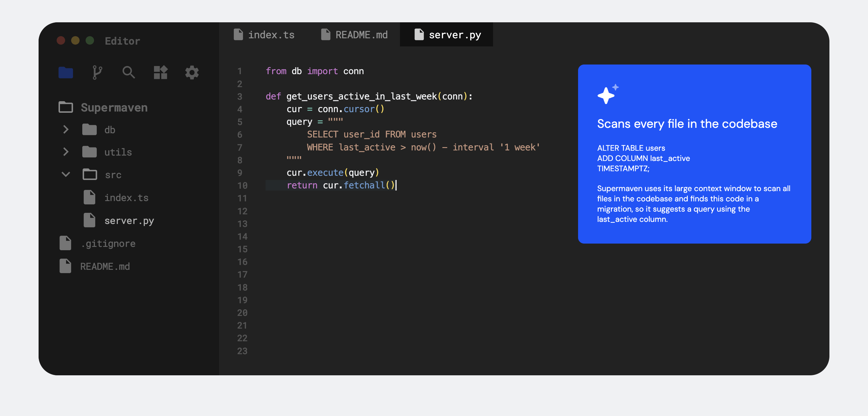This screenshot has height=416, width=868.
Task: Click the search magnifier icon
Action: (128, 72)
